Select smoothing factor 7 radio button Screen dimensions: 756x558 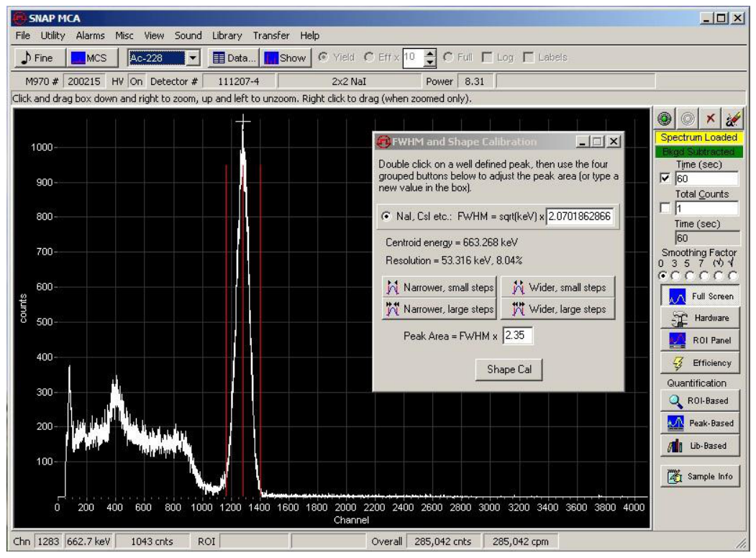click(704, 275)
